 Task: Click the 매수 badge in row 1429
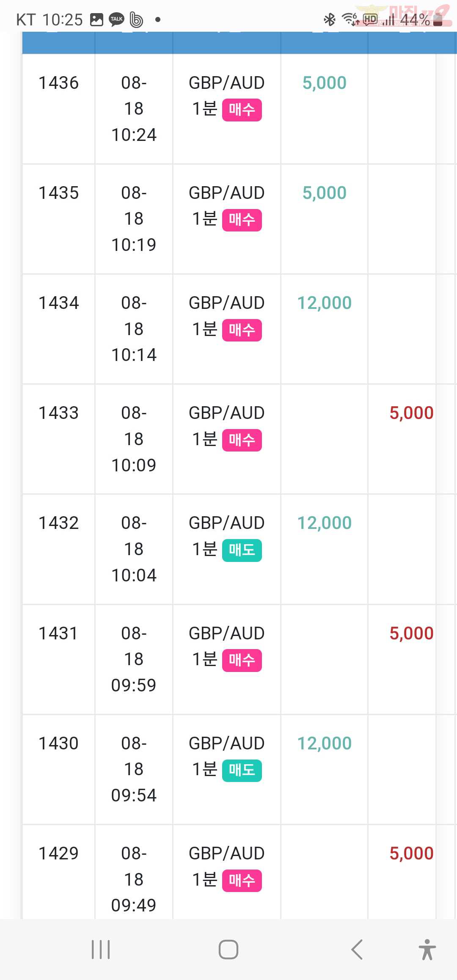[x=242, y=881]
